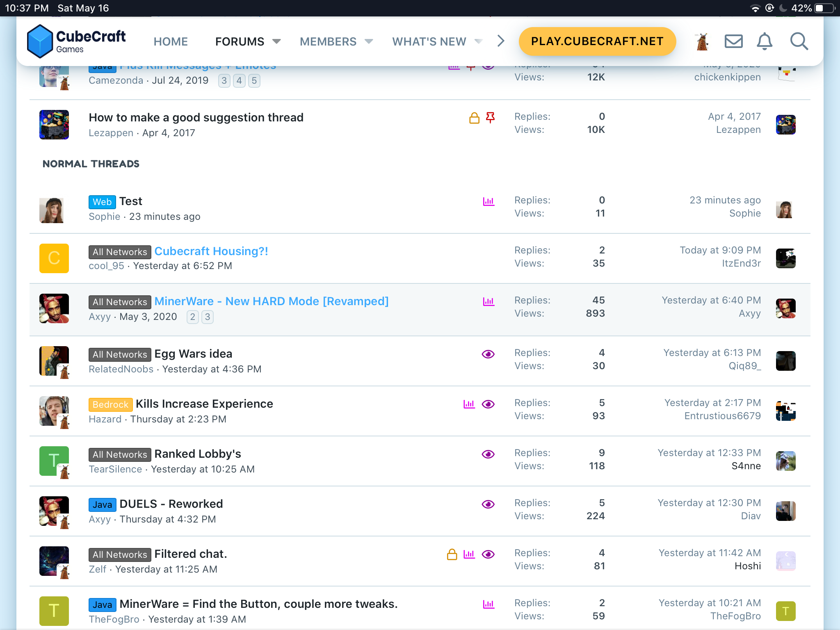The height and width of the screenshot is (630, 840).
Task: Open Diav's last-poster avatar
Action: point(786,511)
